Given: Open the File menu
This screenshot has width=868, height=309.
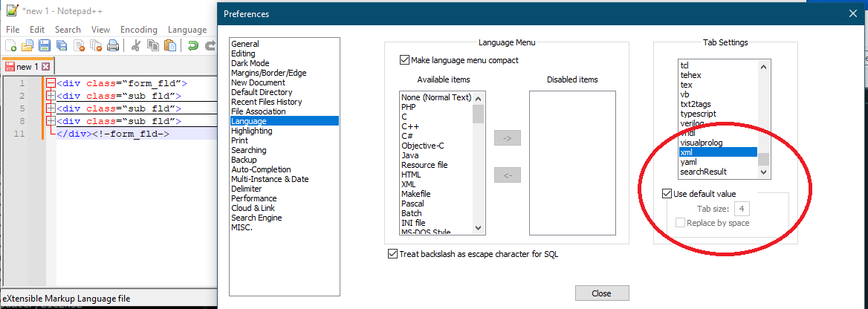Looking at the screenshot, I should pyautogui.click(x=12, y=30).
